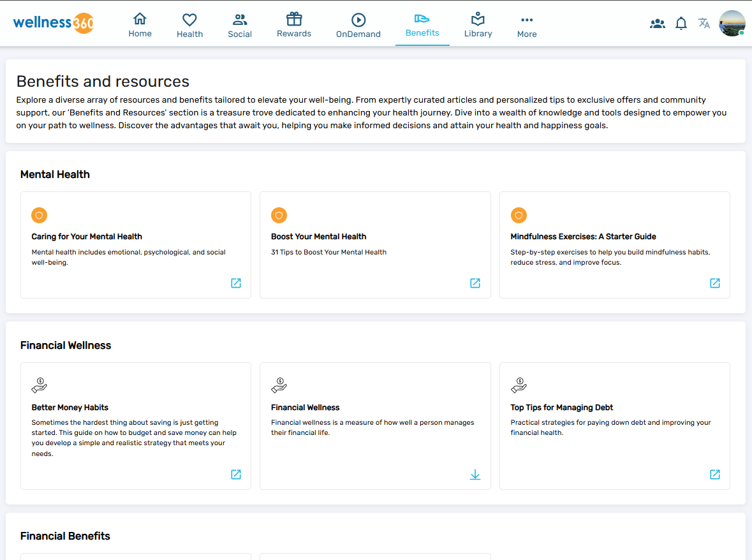Image resolution: width=752 pixels, height=560 pixels.
Task: Go to the Home tab
Action: (x=140, y=26)
